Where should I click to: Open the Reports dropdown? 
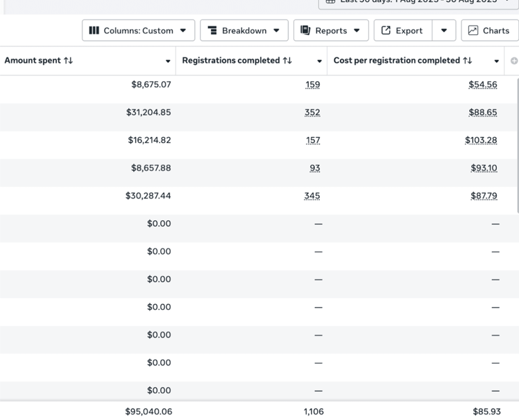tap(331, 30)
